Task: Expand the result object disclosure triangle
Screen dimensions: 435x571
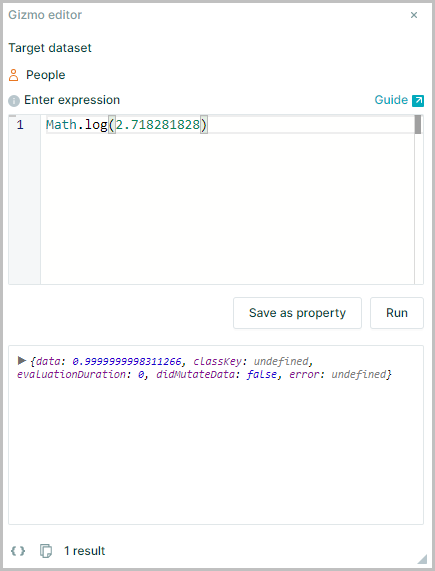Action: tap(22, 361)
